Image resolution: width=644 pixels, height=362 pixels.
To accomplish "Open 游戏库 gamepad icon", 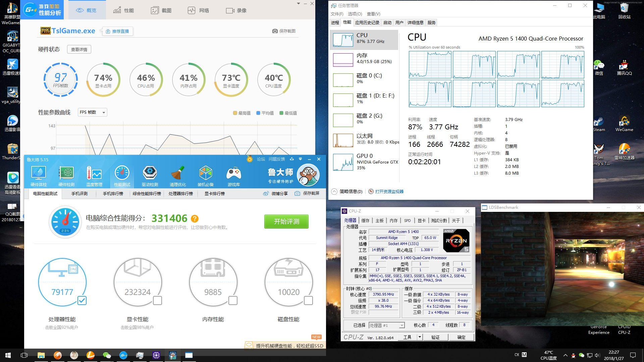I will click(233, 176).
